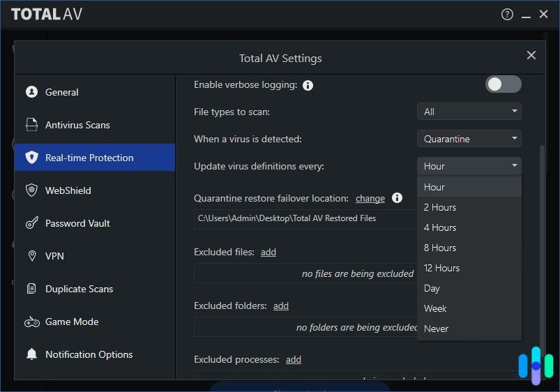
Task: Click the Antivirus Scans document icon
Action: [x=31, y=125]
